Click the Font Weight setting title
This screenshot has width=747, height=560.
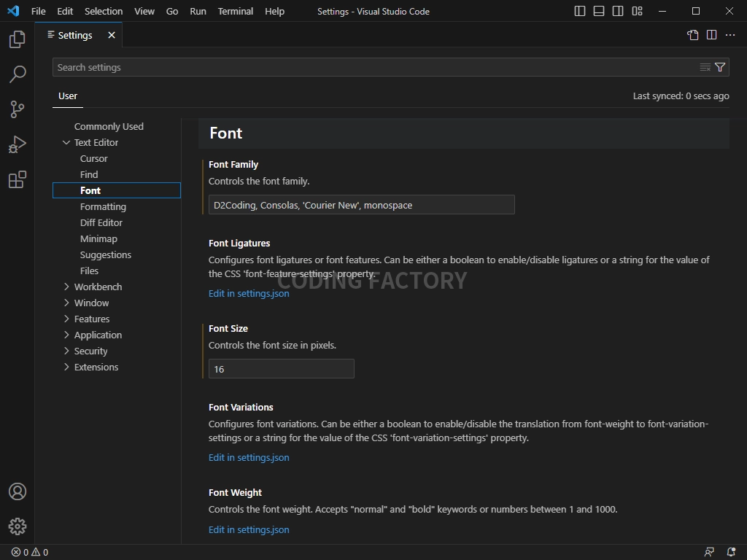click(236, 492)
